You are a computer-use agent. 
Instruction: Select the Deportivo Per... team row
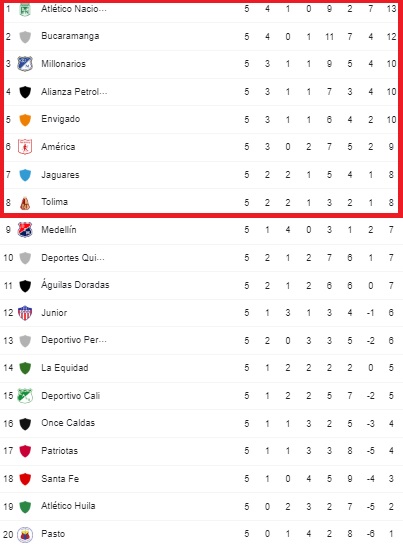tap(201, 340)
